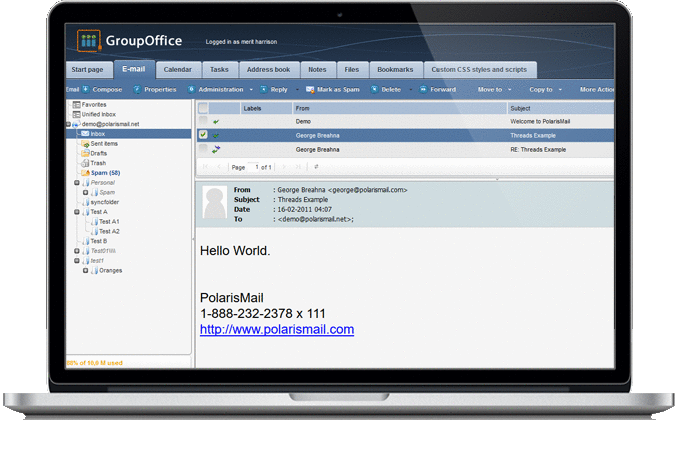Click the Favorites folder icon

tap(77, 105)
